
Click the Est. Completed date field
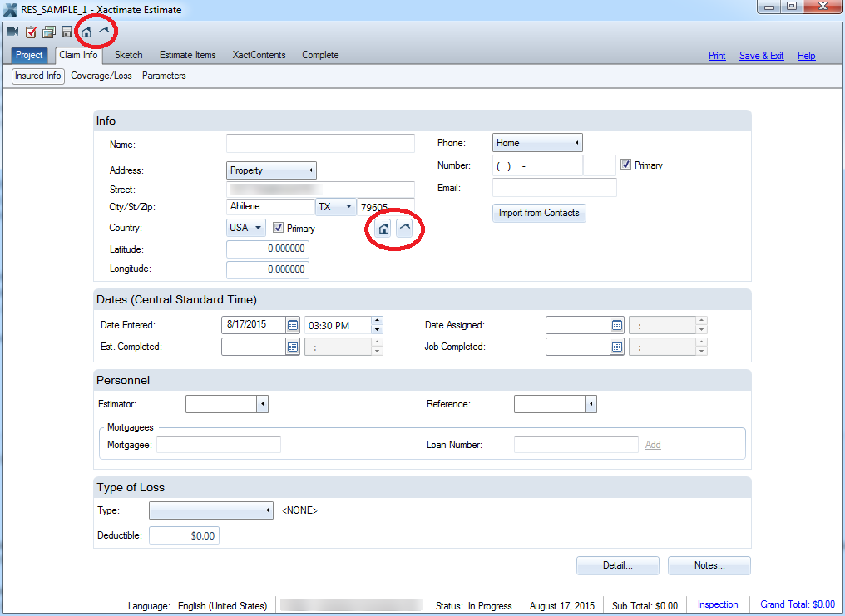click(x=254, y=347)
